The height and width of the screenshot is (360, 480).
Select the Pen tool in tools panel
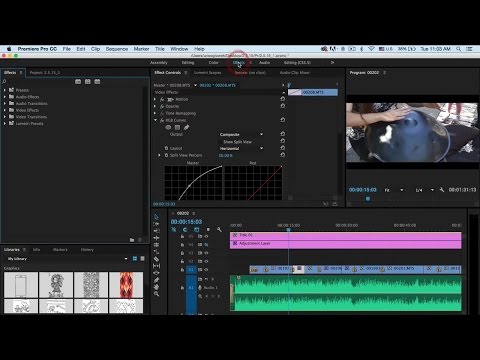point(156,280)
